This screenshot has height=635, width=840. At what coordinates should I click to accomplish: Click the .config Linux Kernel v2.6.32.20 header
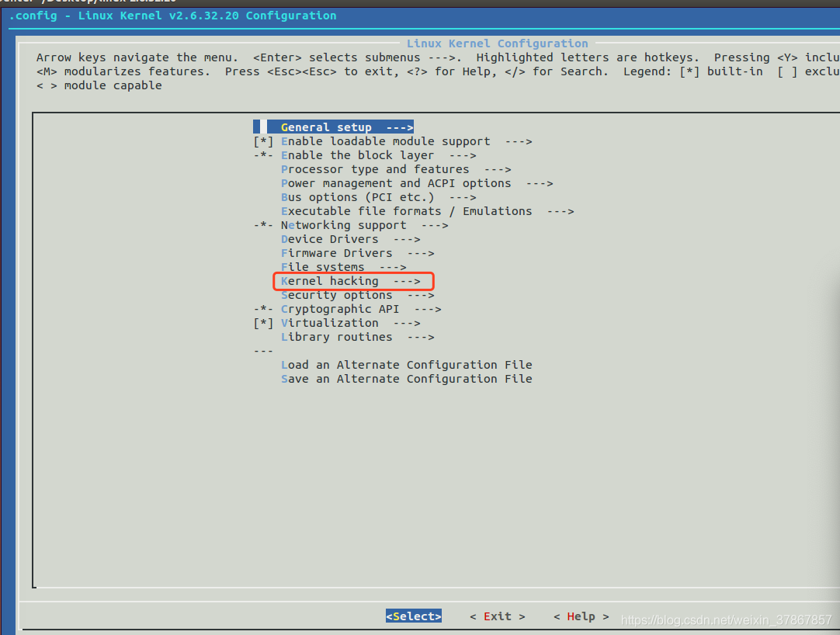pyautogui.click(x=172, y=16)
